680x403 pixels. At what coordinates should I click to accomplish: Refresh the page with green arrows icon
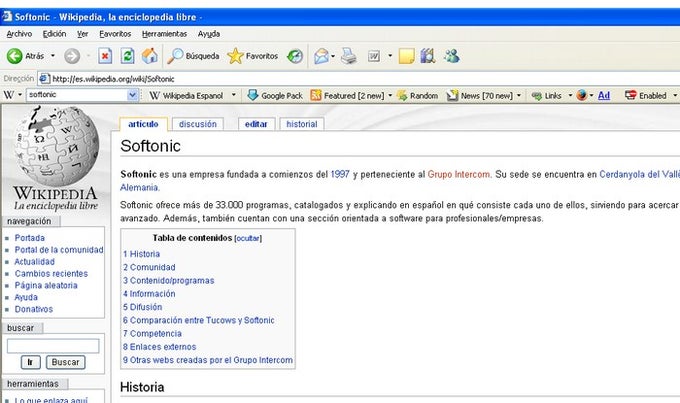click(x=127, y=56)
